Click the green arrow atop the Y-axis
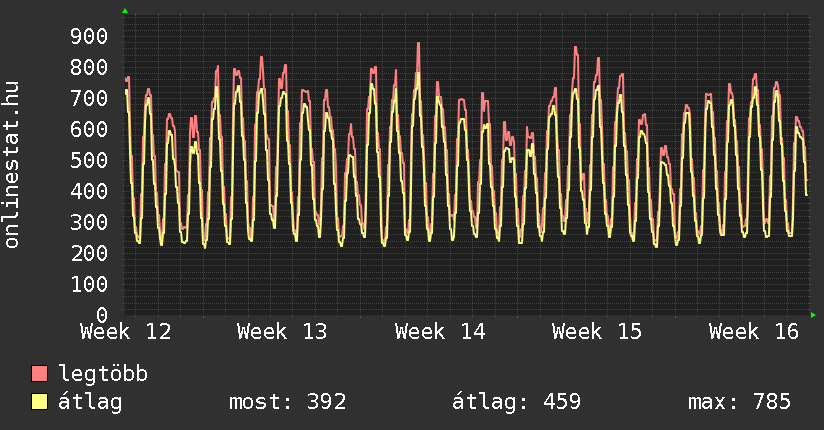 coord(124,11)
